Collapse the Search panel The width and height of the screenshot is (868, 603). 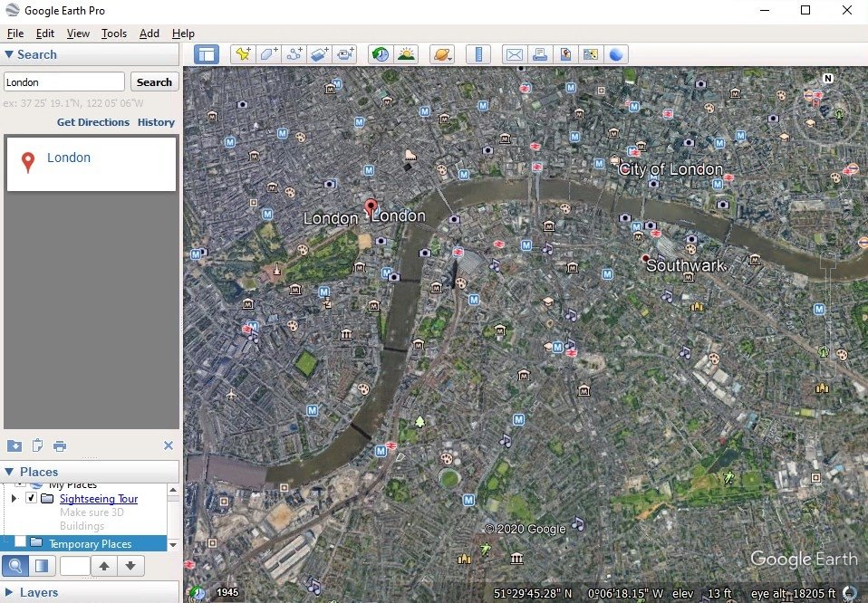click(x=9, y=54)
